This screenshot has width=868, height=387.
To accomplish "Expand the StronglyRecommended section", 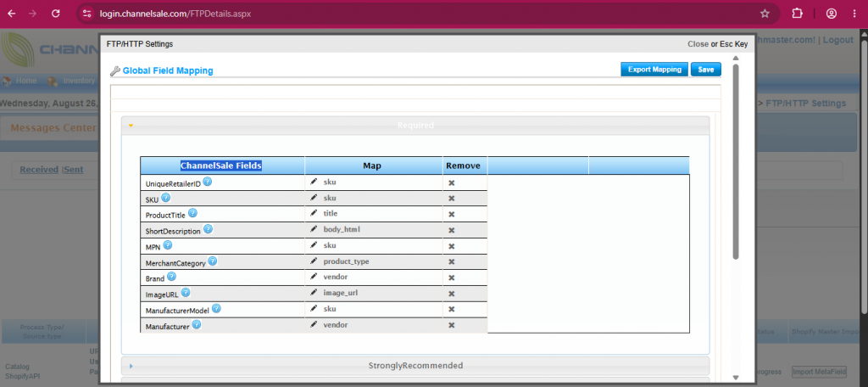I will tap(415, 366).
